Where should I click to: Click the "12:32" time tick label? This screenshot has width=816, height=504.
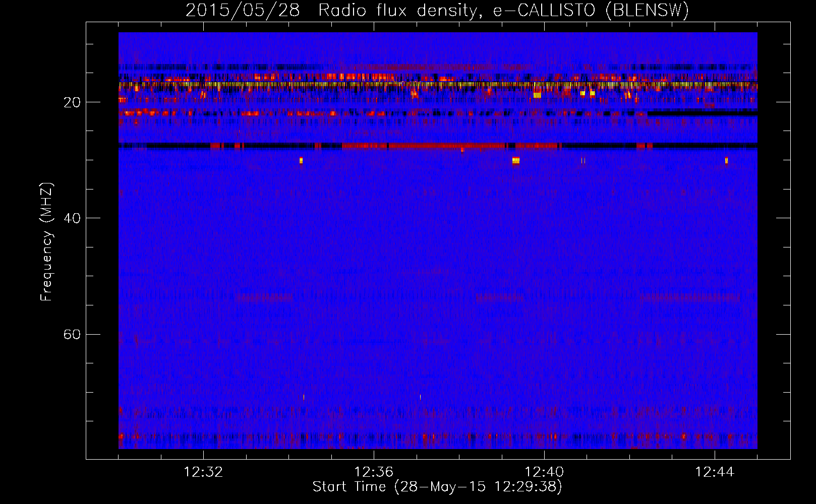(x=203, y=472)
